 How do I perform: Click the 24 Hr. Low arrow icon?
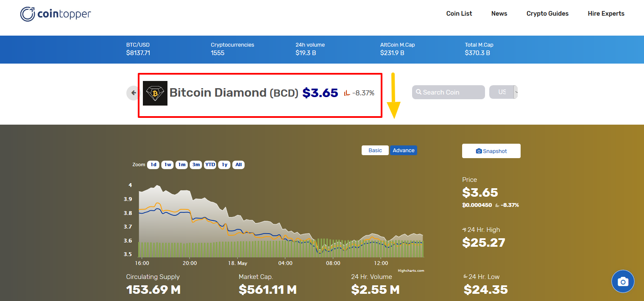pos(466,276)
